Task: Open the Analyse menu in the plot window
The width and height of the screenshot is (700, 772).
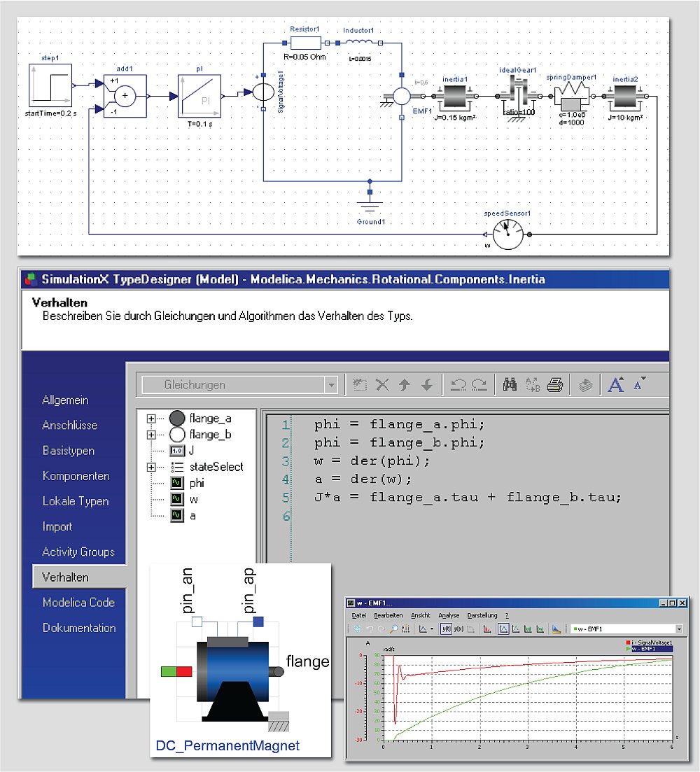Action: click(x=449, y=615)
